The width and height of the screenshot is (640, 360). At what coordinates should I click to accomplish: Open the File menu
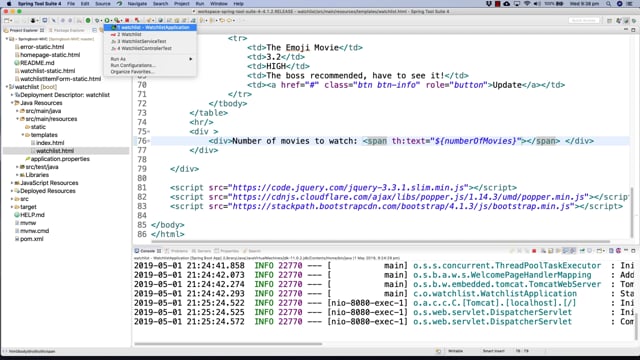click(x=71, y=4)
